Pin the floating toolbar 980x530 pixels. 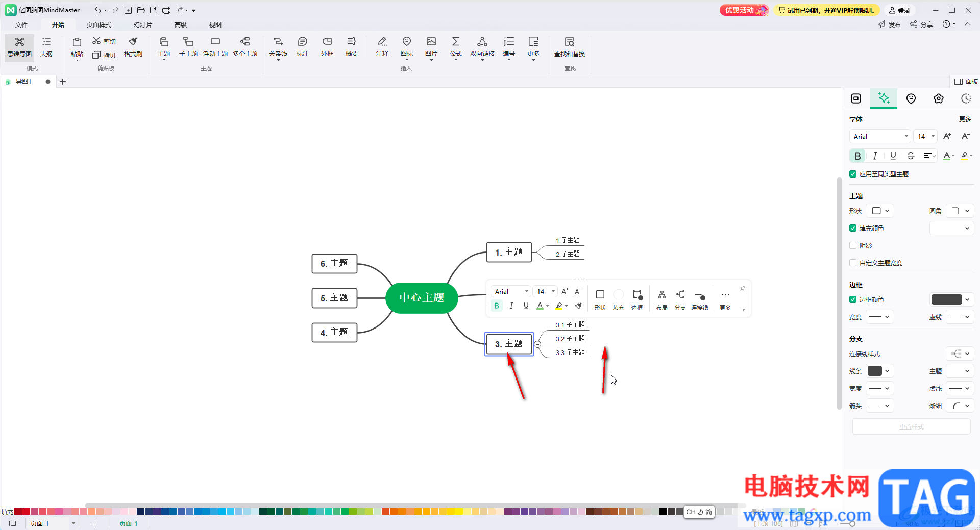coord(743,289)
